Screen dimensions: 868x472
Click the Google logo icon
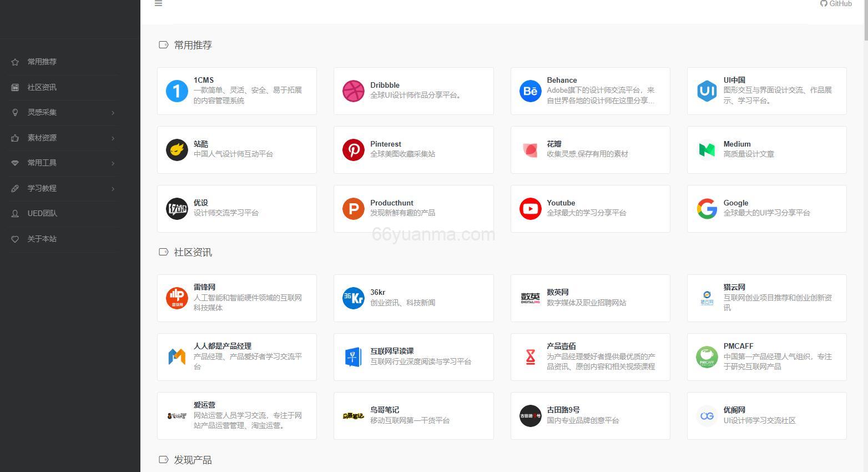click(x=706, y=209)
